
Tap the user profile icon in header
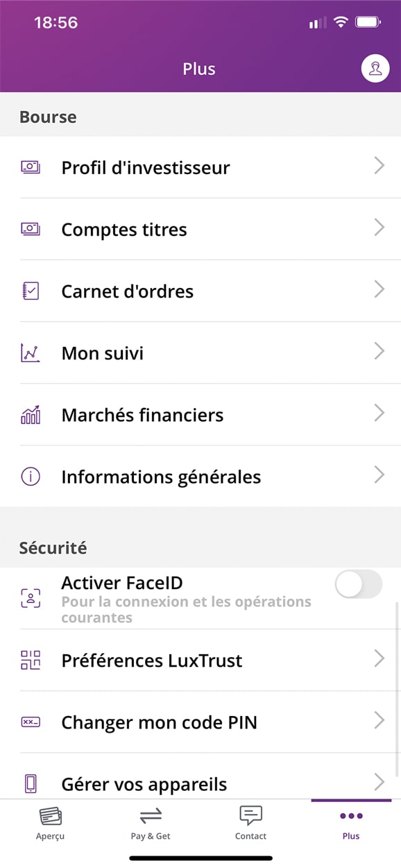(x=375, y=69)
